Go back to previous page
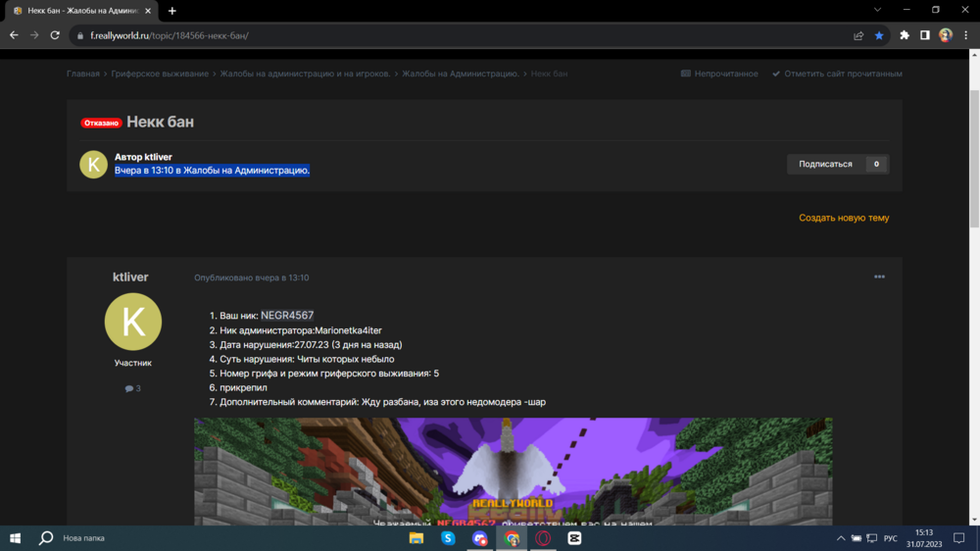980x551 pixels. point(14,35)
